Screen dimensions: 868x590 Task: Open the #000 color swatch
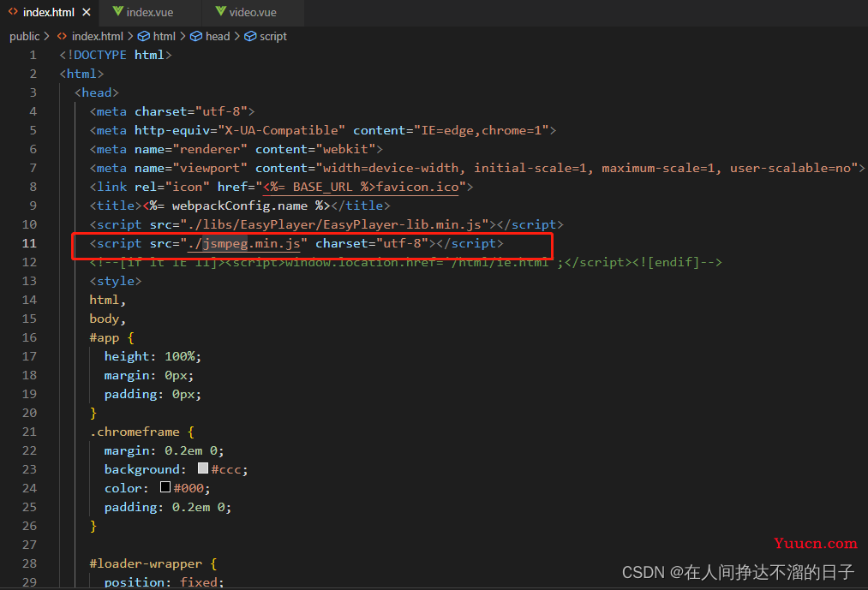point(165,487)
